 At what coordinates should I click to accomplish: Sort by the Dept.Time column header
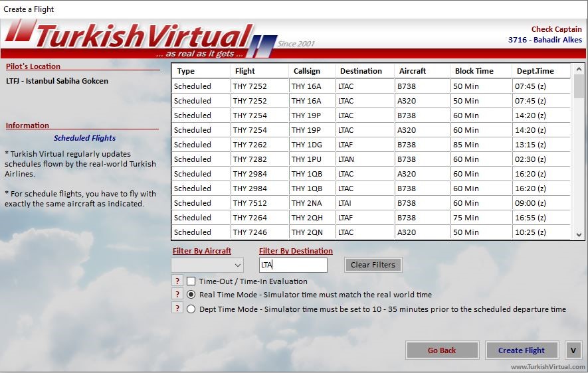pos(541,71)
